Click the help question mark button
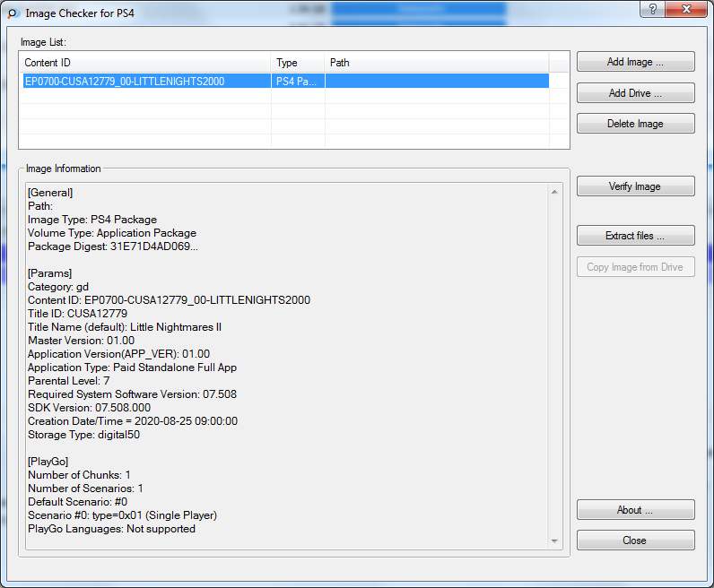The image size is (714, 588). [652, 9]
